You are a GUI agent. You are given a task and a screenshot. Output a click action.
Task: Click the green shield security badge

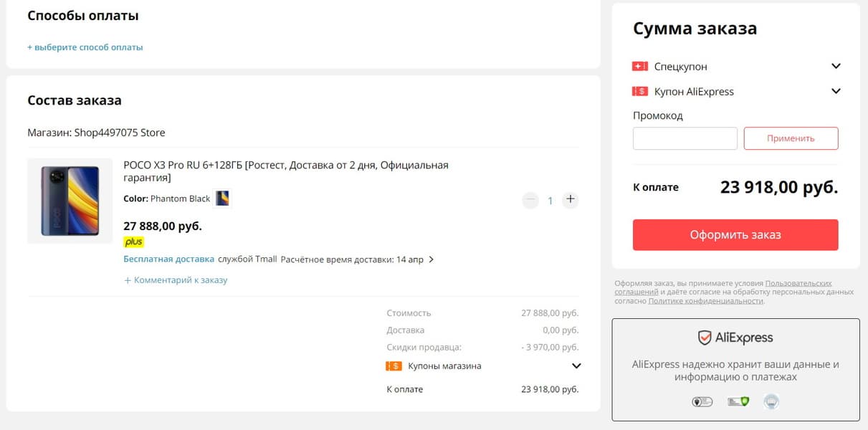[738, 402]
